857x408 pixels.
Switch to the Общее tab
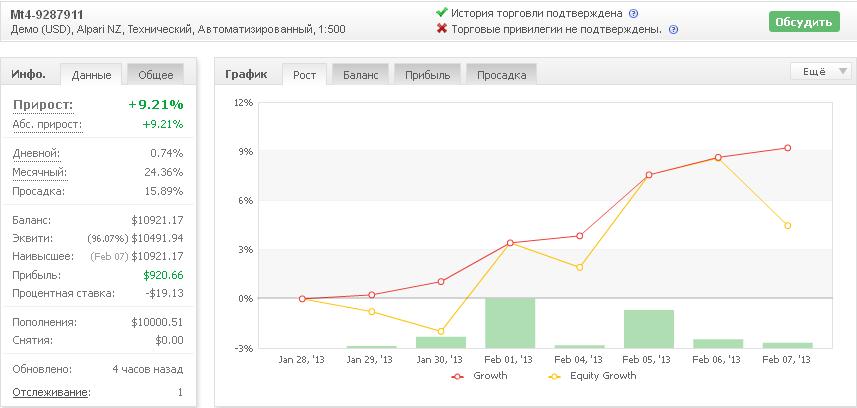pyautogui.click(x=156, y=75)
